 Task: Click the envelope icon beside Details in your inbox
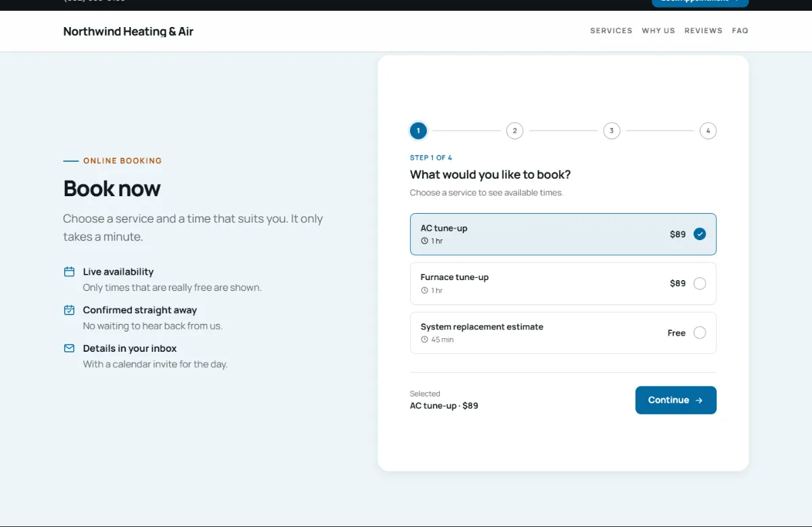pyautogui.click(x=69, y=348)
